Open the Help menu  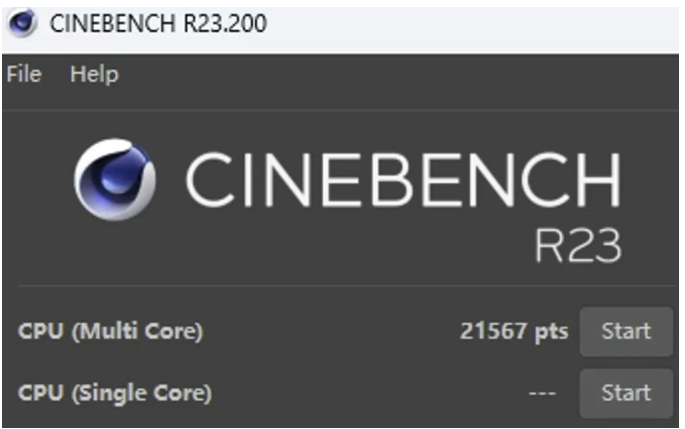[x=94, y=75]
